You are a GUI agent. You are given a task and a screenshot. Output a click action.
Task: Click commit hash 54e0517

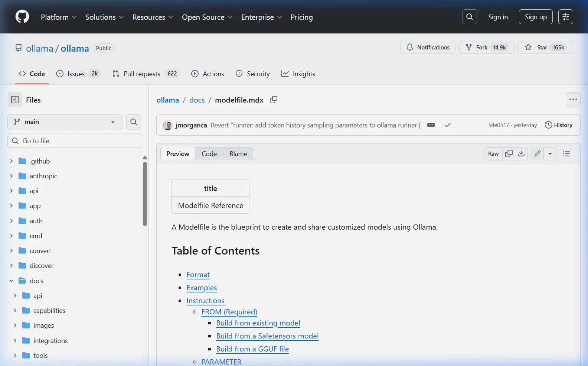point(499,125)
